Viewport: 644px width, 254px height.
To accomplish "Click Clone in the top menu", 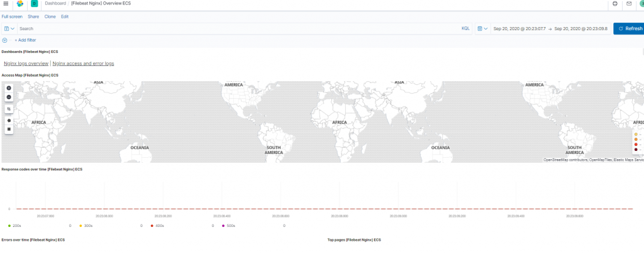I will (x=50, y=17).
